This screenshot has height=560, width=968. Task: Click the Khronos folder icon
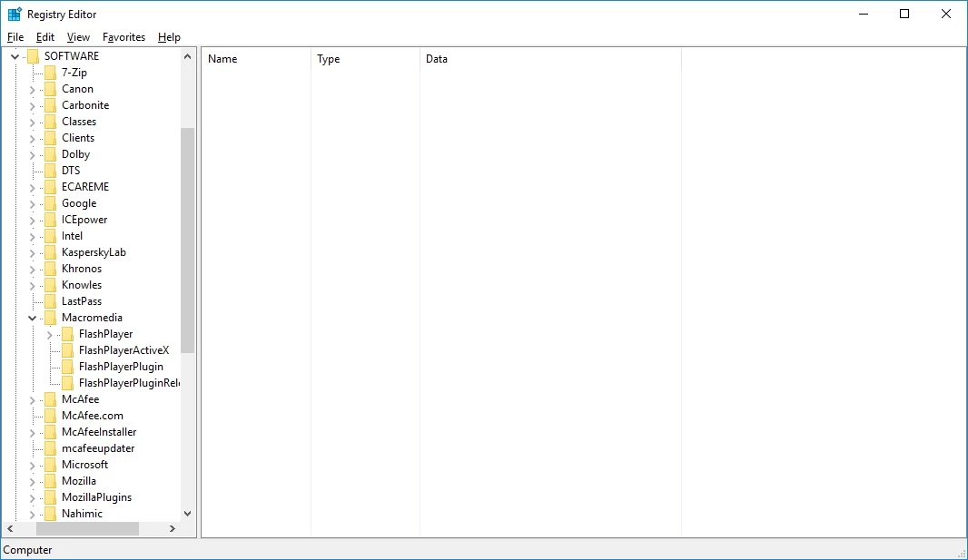[51, 269]
